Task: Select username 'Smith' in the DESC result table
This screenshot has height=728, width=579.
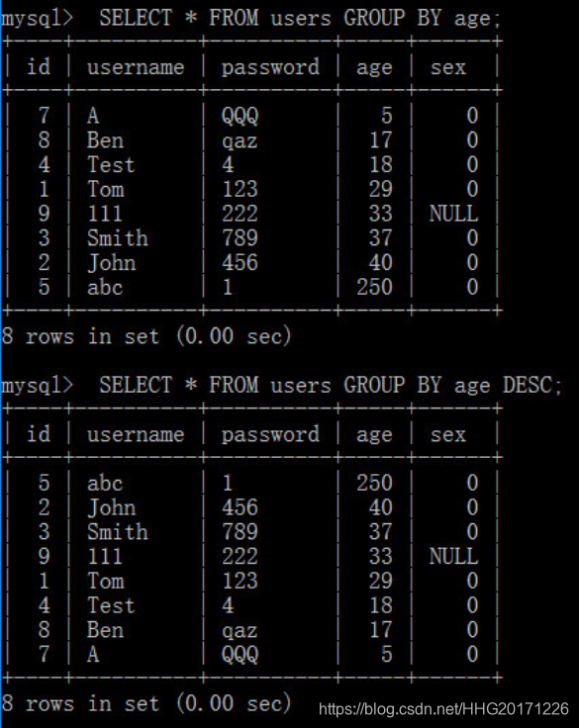Action: click(118, 532)
